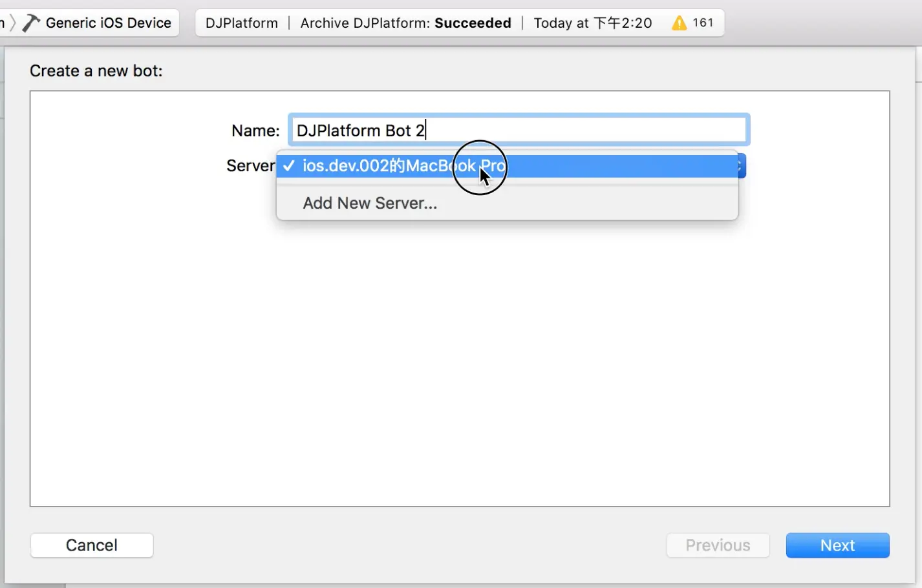Screen dimensions: 922x588
Task: Click the Archive DJPlatform: Succeeded status
Action: click(405, 23)
